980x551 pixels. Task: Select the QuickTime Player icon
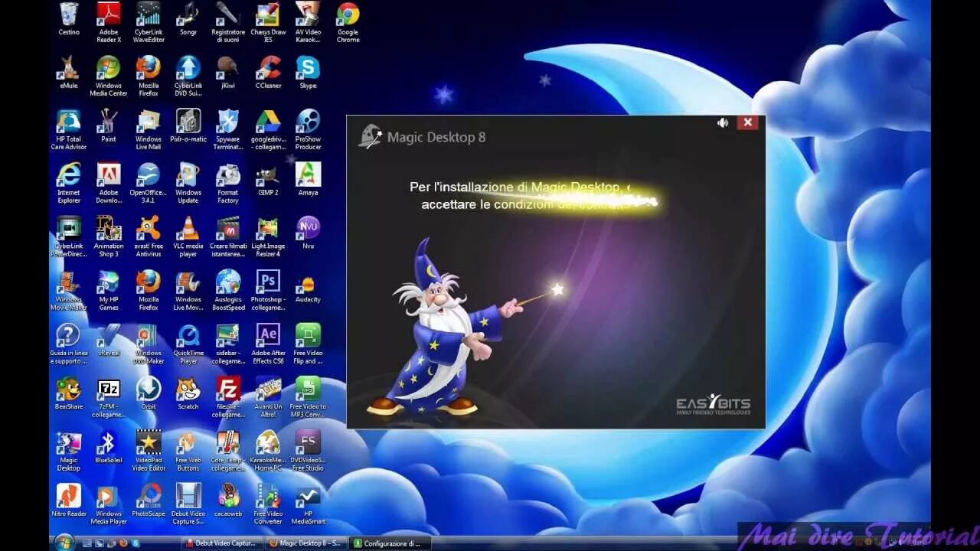pos(188,343)
